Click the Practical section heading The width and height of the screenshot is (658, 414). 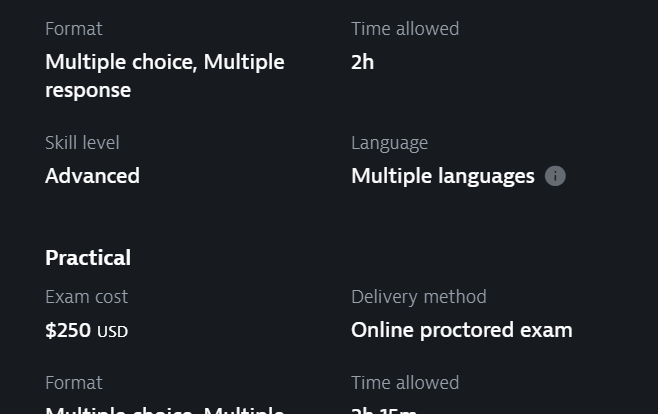88,258
